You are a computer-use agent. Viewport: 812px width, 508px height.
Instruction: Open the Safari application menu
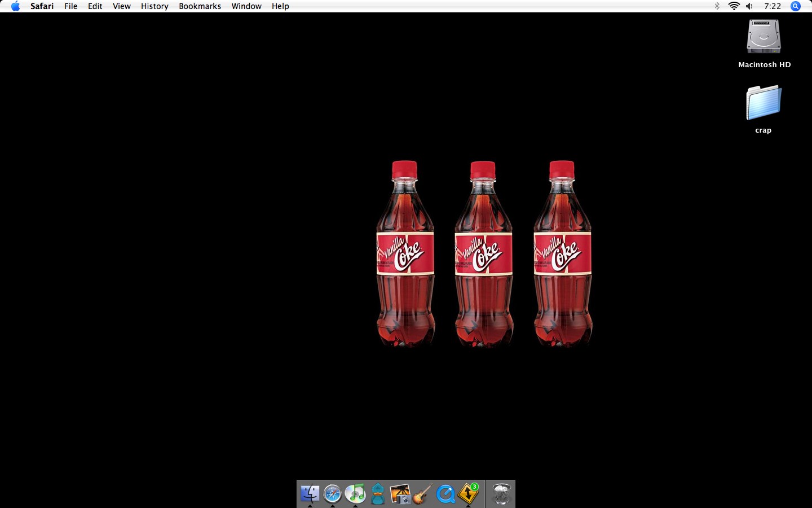(42, 6)
